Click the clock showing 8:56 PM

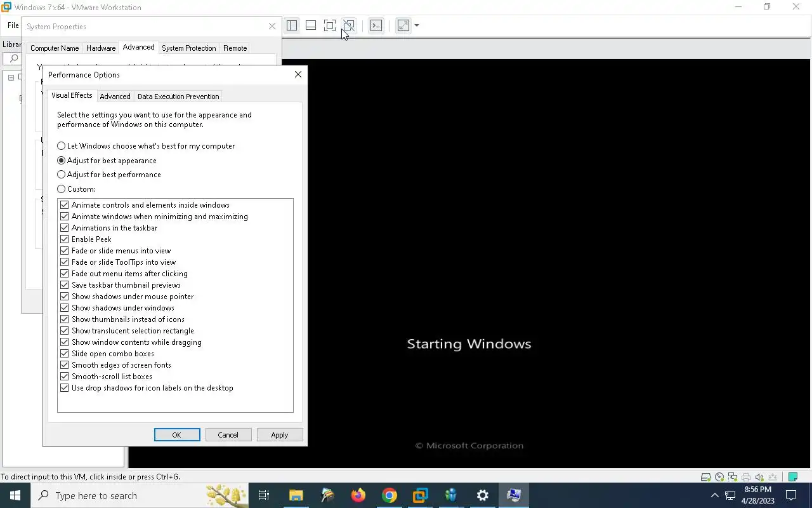757,490
